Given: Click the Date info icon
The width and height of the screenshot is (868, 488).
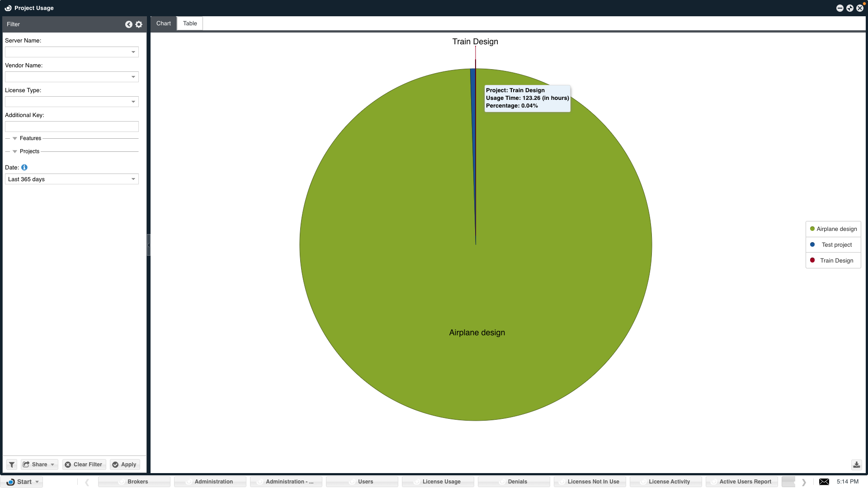Looking at the screenshot, I should point(24,167).
